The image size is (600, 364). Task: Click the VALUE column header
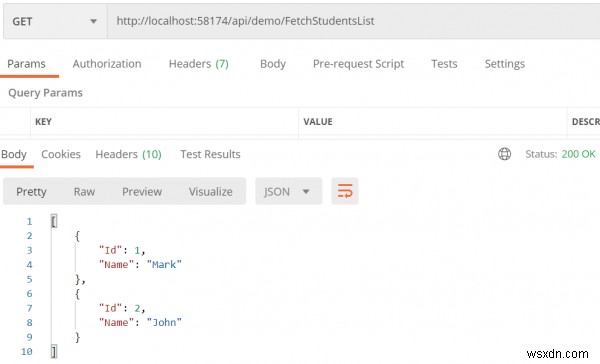pyautogui.click(x=318, y=122)
